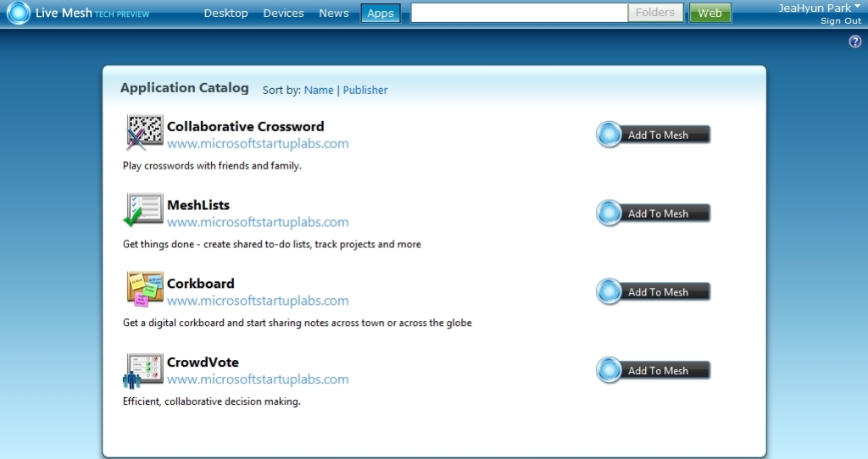
Task: Search in Folders button
Action: pos(655,13)
